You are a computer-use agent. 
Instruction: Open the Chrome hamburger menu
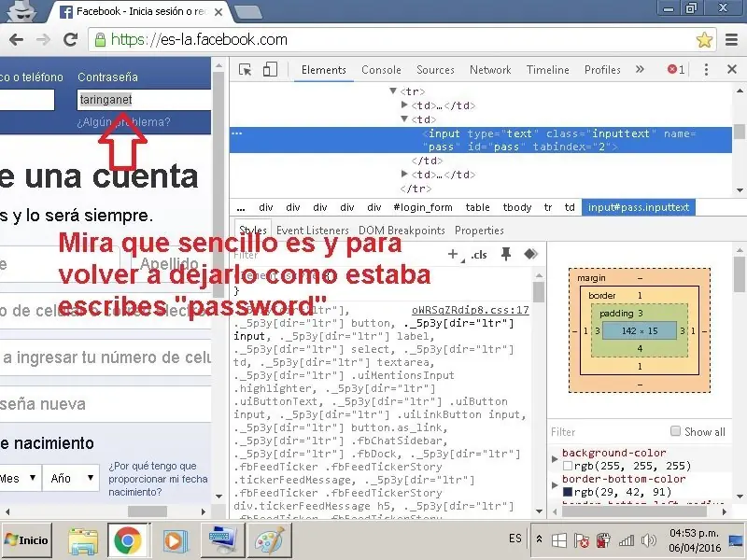coord(731,39)
